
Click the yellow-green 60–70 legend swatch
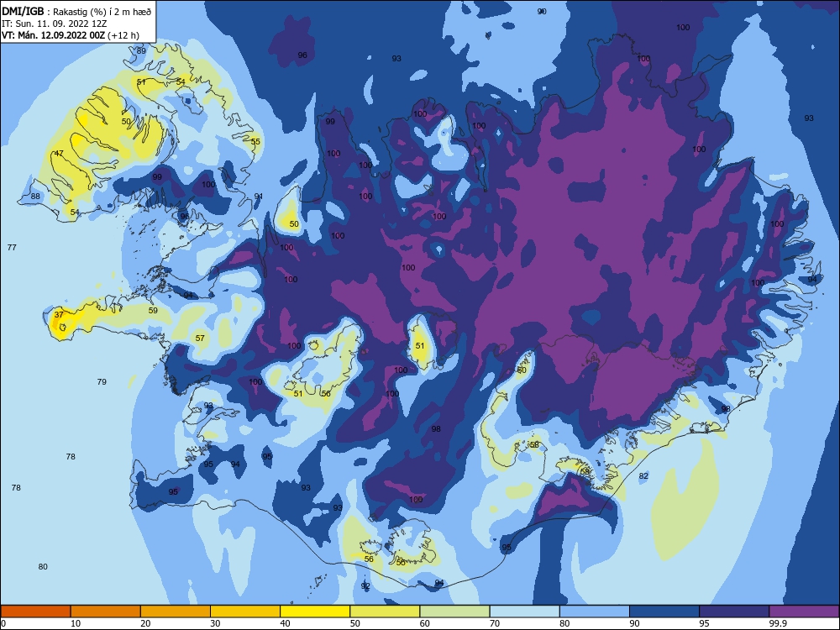pos(454,612)
